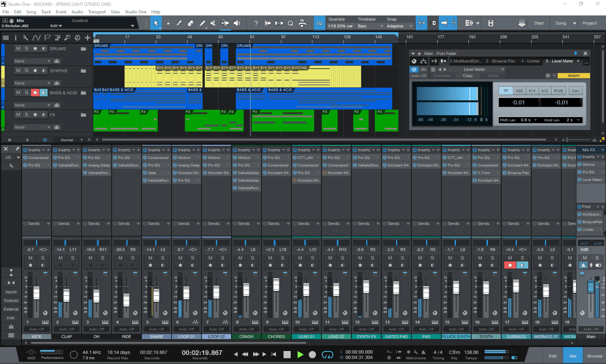606x364 pixels.
Task: Solo the SYNTHS track
Action: (x=26, y=71)
